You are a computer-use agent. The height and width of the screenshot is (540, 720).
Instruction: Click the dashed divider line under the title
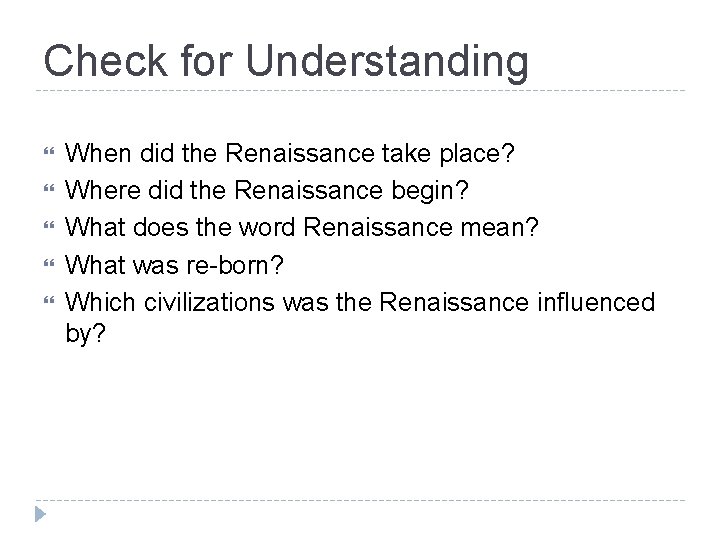point(360,91)
